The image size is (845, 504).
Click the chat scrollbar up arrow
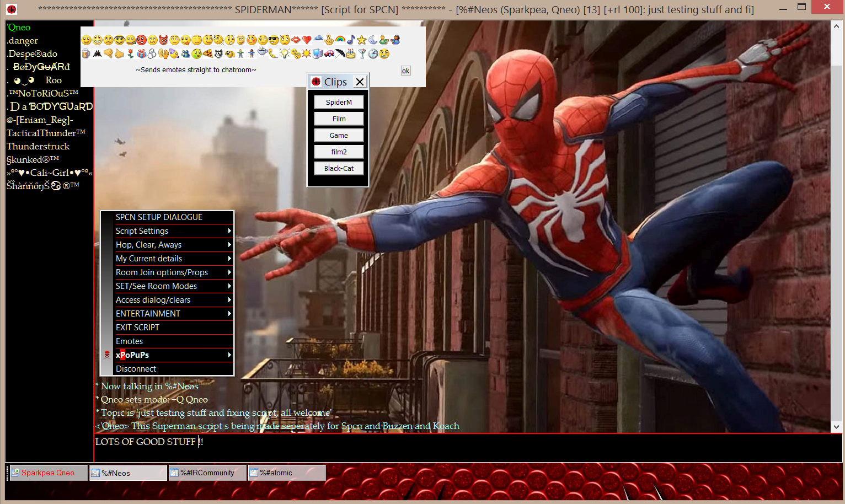click(836, 26)
